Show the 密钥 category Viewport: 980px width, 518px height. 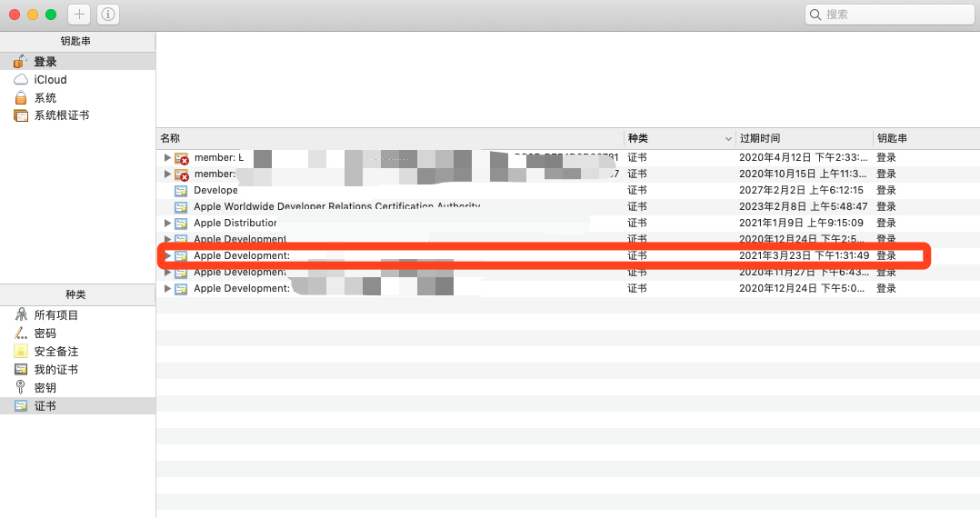tap(77, 387)
